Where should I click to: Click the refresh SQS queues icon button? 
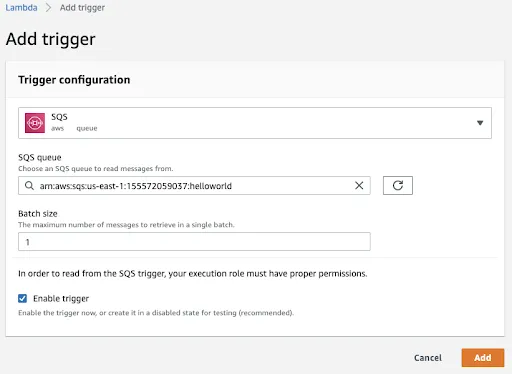tap(398, 185)
